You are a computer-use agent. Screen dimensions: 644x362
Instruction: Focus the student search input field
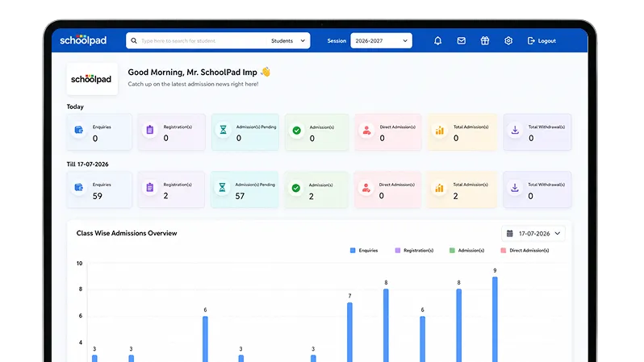coord(202,40)
